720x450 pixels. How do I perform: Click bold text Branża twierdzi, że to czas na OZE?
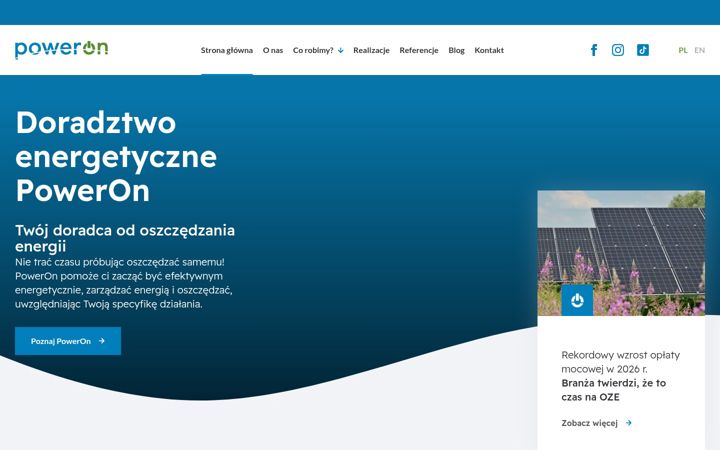coord(613,390)
